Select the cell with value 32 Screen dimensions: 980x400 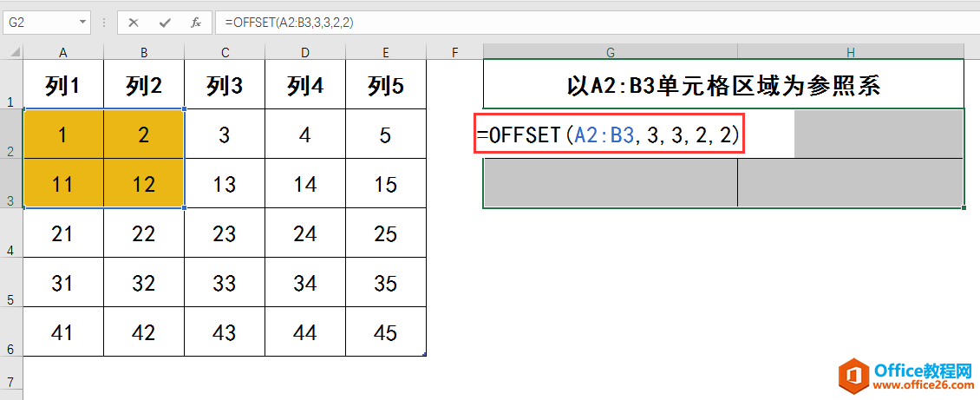144,282
